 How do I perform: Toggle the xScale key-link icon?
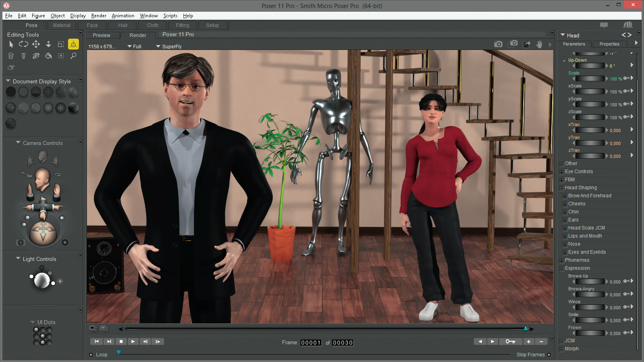click(x=626, y=91)
